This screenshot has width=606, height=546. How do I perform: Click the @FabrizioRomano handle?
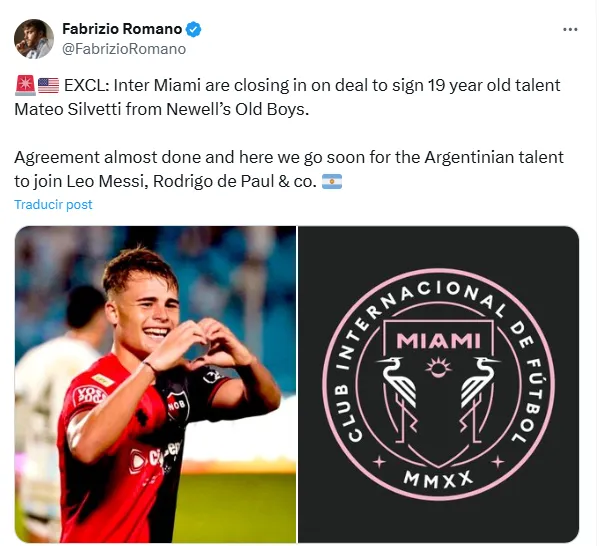pos(124,48)
